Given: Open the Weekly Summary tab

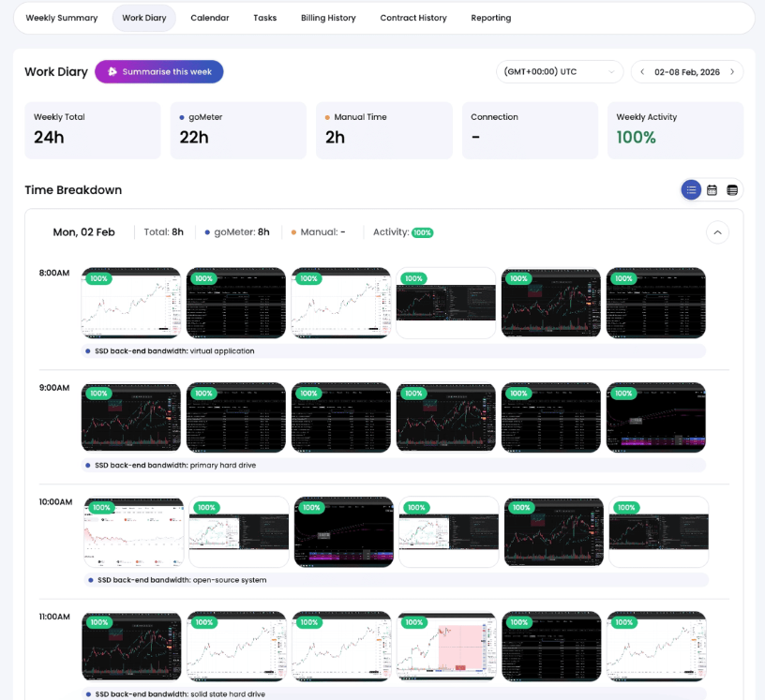Looking at the screenshot, I should click(62, 18).
